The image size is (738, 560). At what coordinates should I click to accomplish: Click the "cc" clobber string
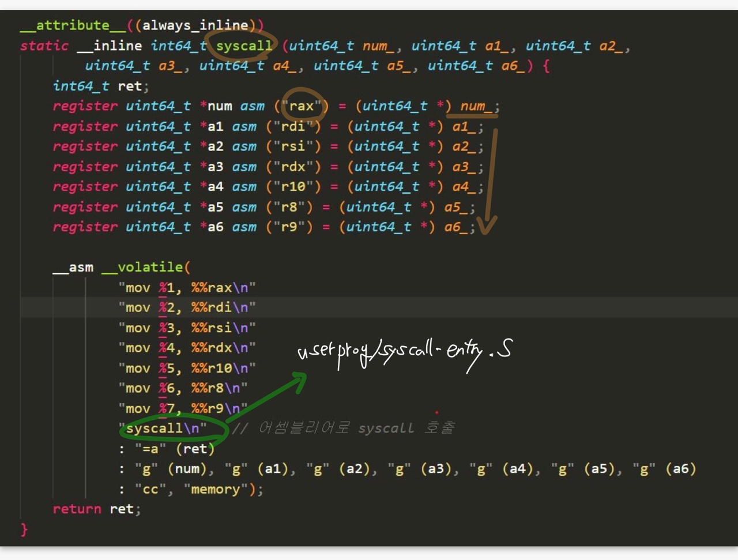(150, 489)
